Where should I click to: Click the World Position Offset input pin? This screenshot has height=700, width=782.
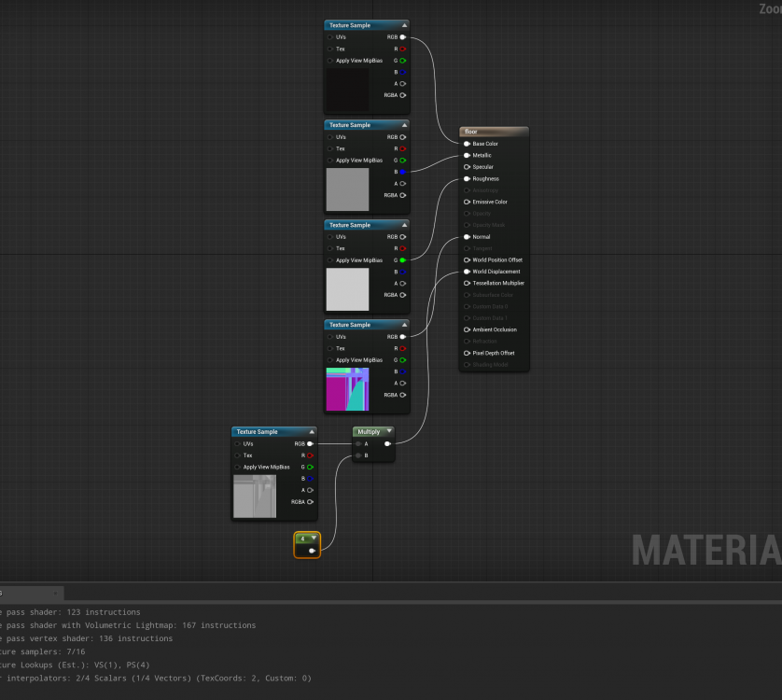467,260
